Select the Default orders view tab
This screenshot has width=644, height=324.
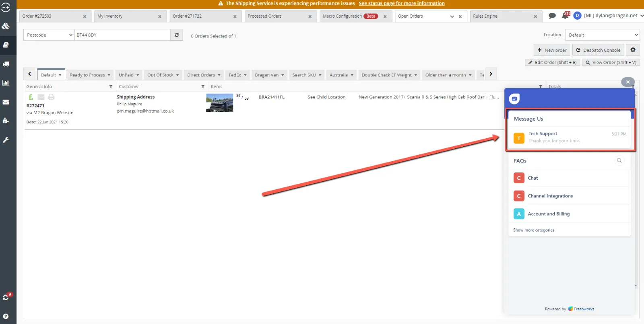pyautogui.click(x=51, y=75)
